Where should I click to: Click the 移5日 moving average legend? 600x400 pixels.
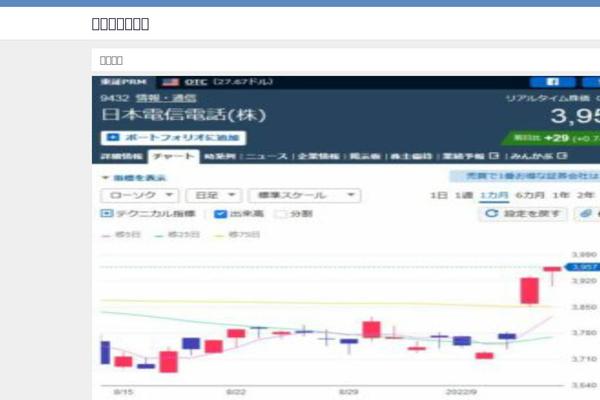(121, 235)
